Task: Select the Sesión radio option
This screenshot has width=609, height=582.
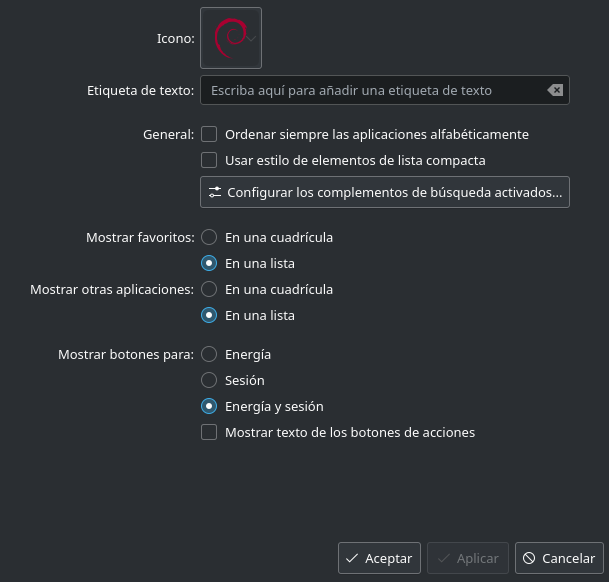Action: coord(209,380)
